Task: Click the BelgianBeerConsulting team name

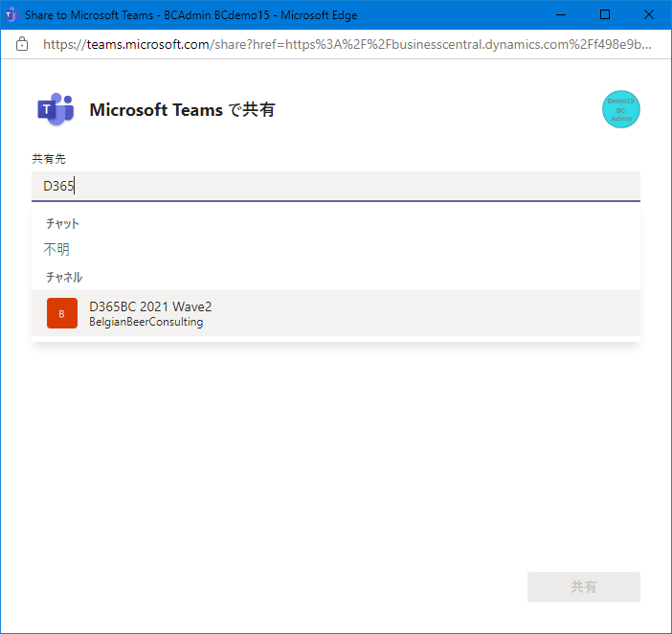Action: [146, 322]
